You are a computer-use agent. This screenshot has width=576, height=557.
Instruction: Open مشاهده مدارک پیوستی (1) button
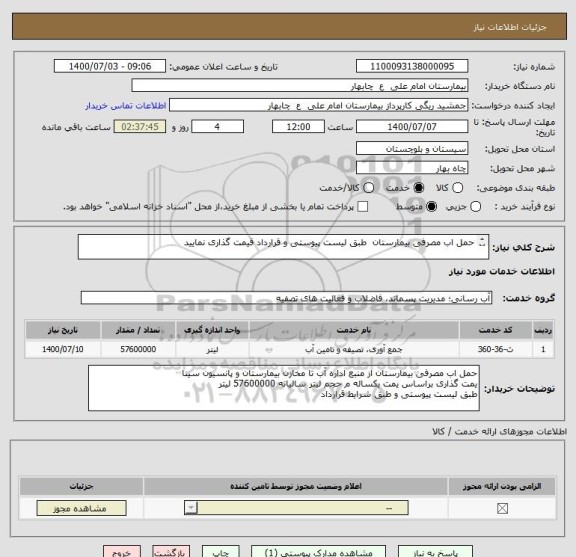[318, 551]
